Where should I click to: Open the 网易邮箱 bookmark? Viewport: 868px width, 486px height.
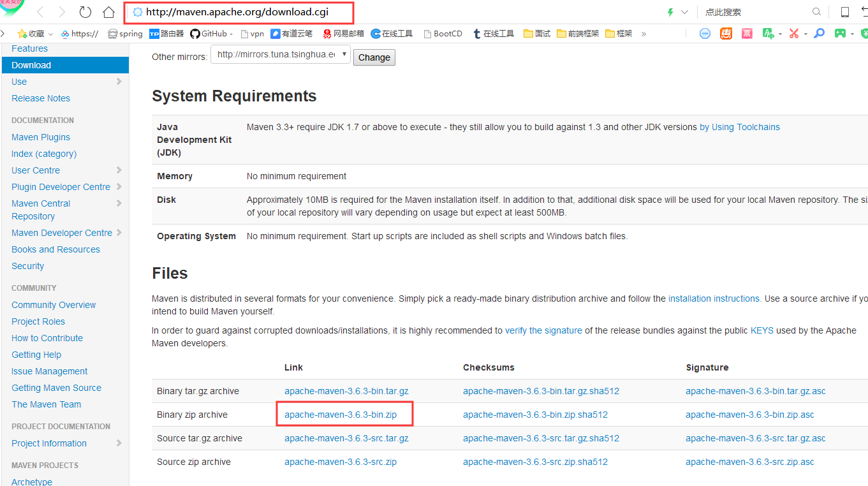coord(343,34)
